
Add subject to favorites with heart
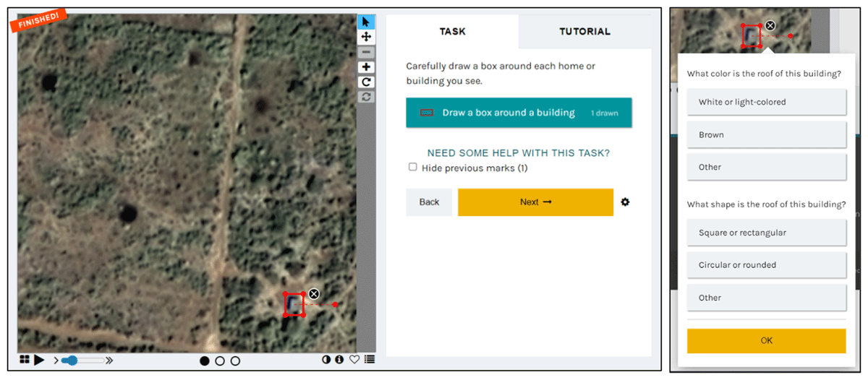click(354, 359)
